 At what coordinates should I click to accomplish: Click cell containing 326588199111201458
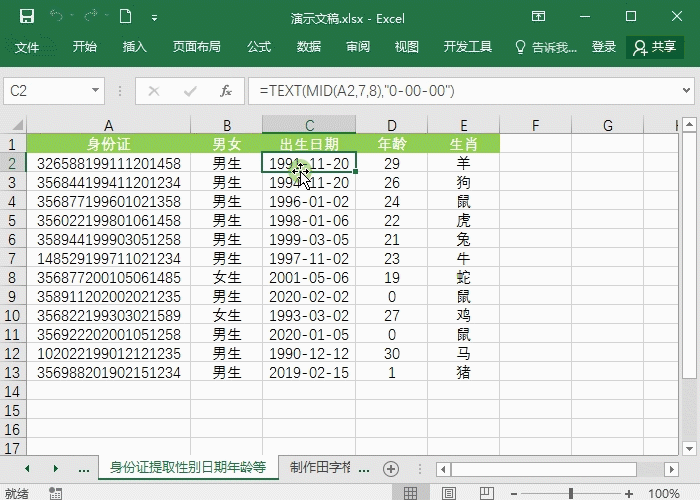coord(108,163)
